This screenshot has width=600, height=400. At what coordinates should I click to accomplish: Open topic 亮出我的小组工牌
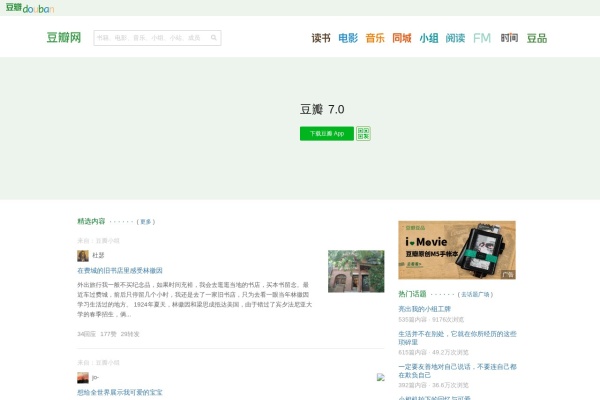(x=424, y=309)
